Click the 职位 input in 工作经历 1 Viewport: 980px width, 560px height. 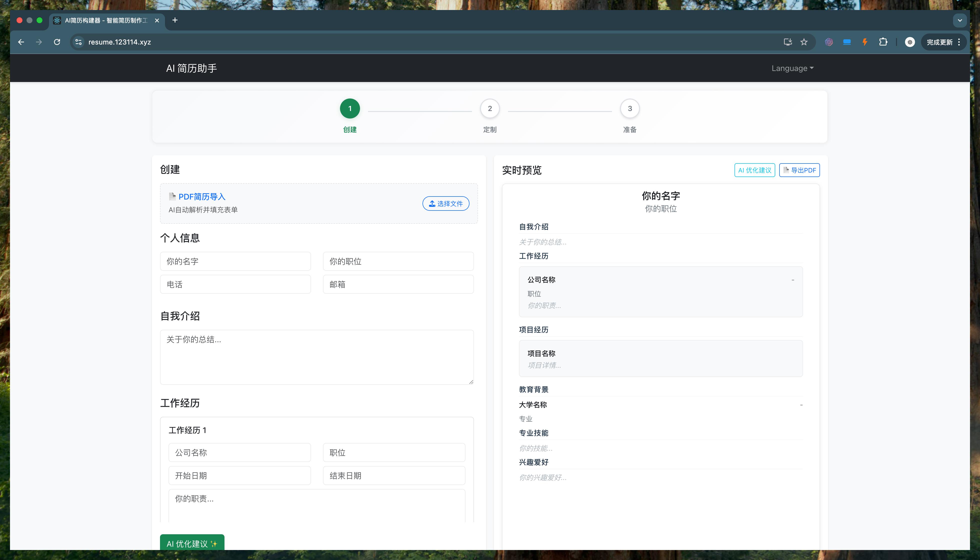tap(394, 452)
